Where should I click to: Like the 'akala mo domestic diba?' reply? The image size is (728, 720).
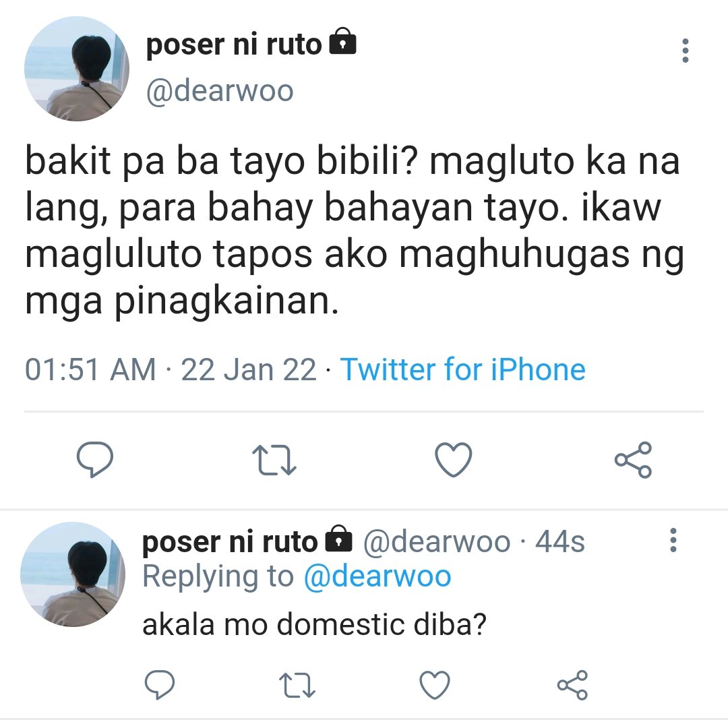435,685
